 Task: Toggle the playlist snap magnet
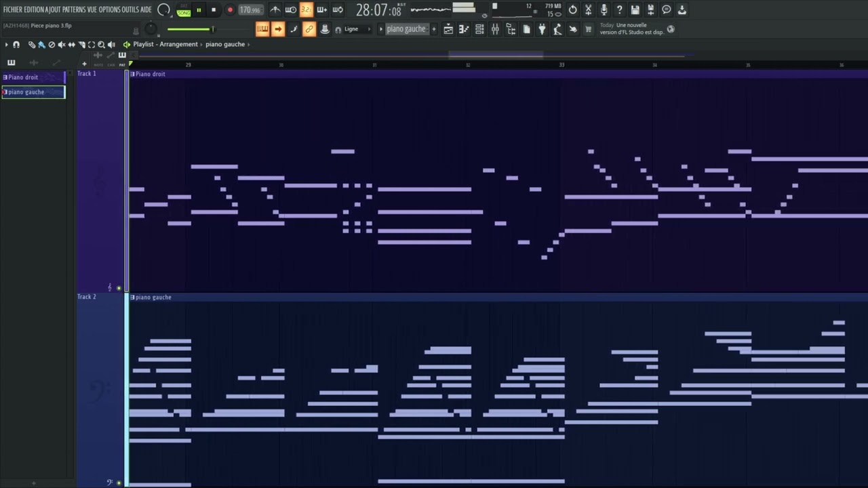[16, 45]
